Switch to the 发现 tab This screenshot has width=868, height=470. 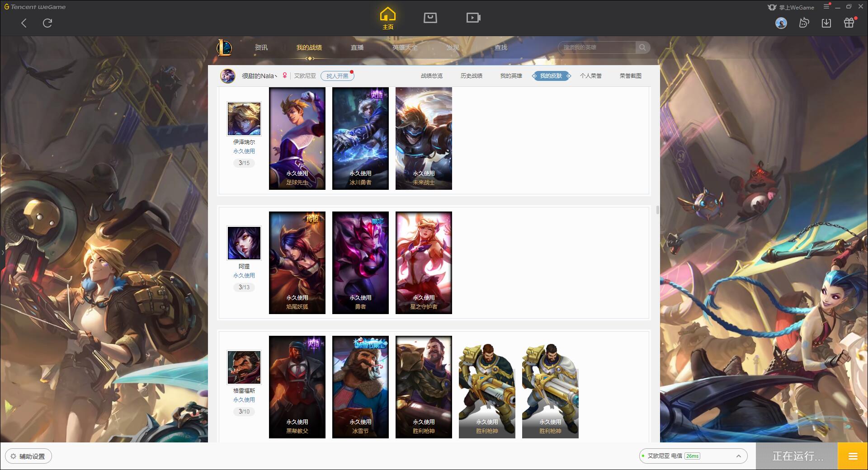click(x=453, y=47)
